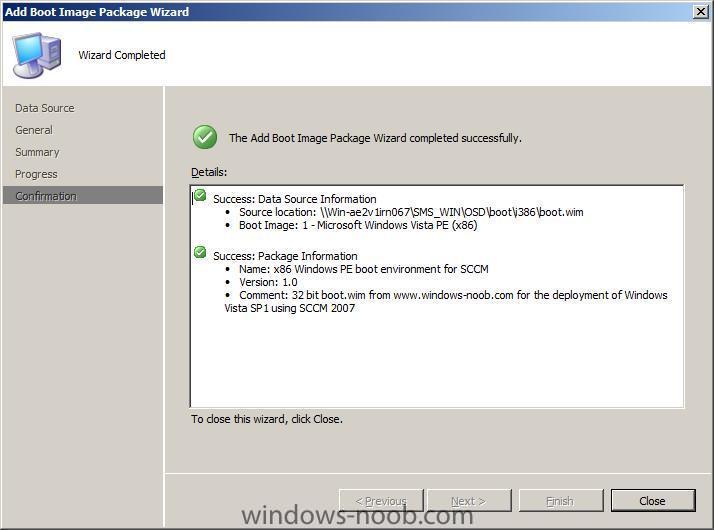Click the 'Wizard Completed' heading
The width and height of the screenshot is (714, 530).
click(122, 55)
